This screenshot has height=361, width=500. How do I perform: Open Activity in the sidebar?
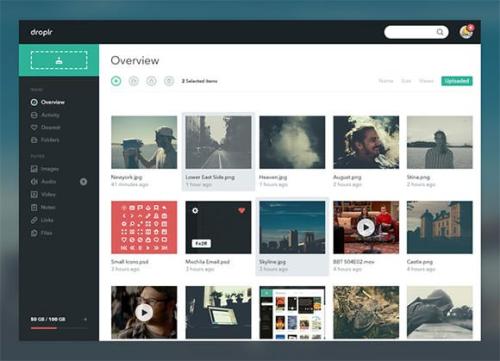pyautogui.click(x=45, y=115)
